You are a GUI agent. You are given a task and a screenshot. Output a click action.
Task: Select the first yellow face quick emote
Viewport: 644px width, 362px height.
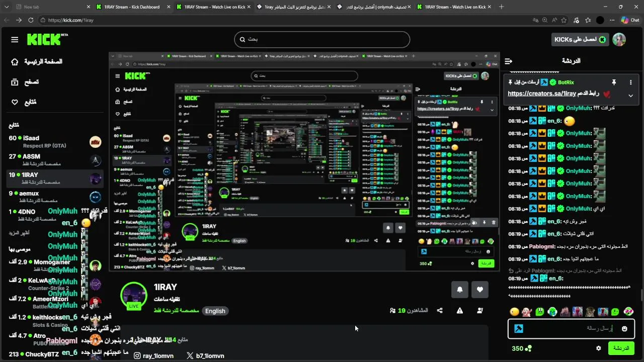[x=514, y=312]
